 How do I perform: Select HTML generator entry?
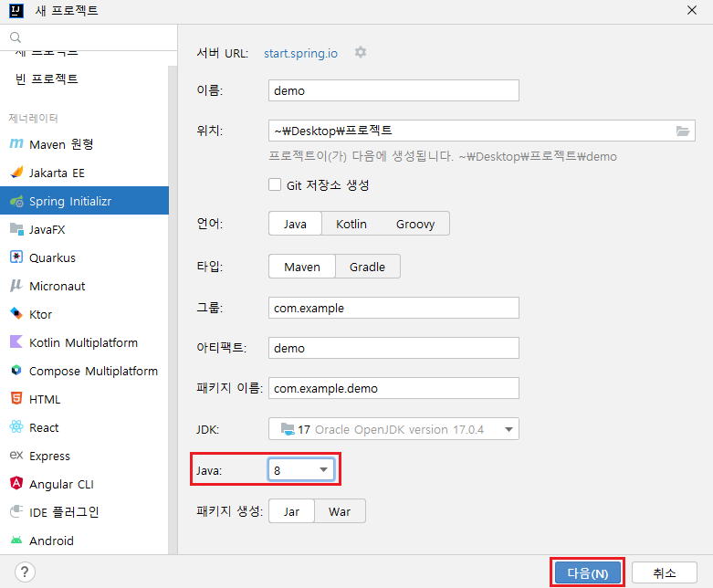(x=84, y=398)
